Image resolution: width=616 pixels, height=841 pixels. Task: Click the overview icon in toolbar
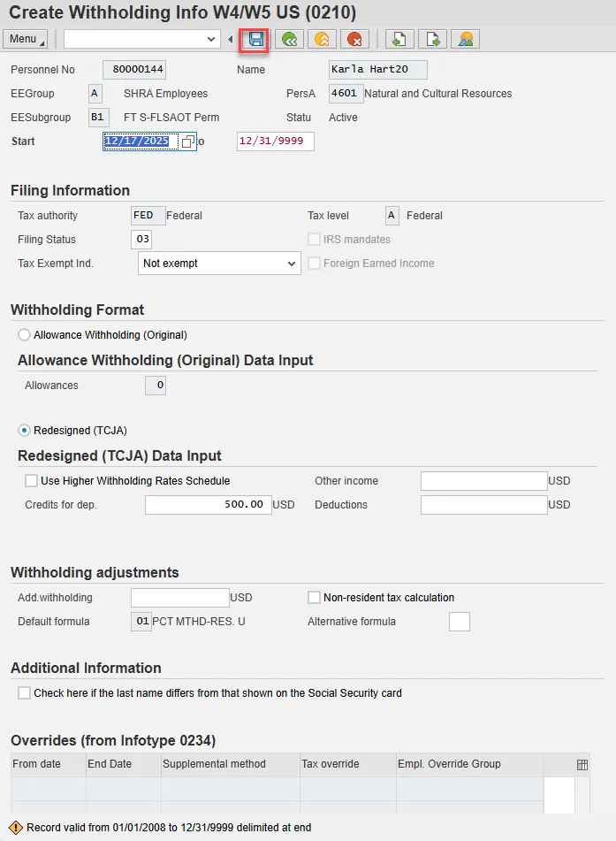tap(464, 39)
